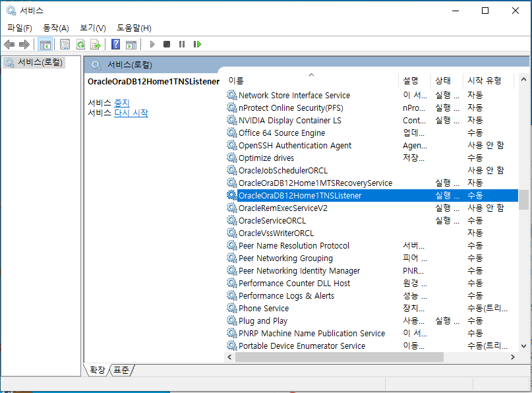Click the gear icon of OracleOraDB12Home1TNSListener row
The height and width of the screenshot is (393, 532).
232,195
